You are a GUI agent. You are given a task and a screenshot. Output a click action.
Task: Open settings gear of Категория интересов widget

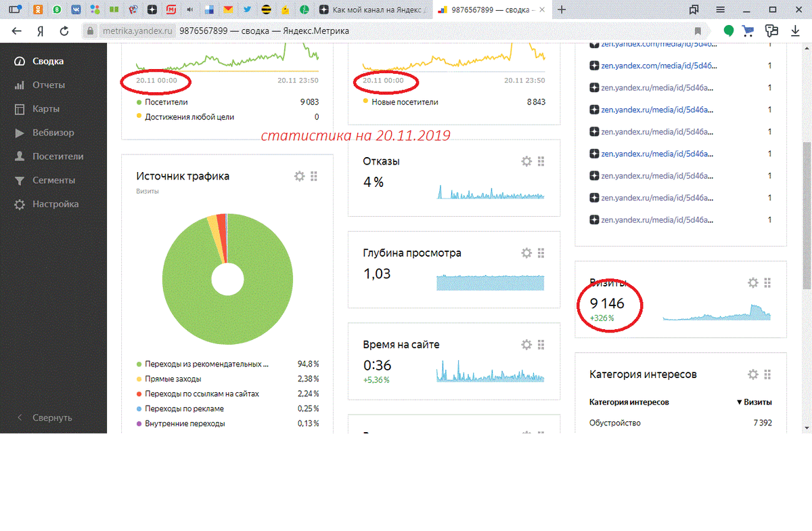tap(753, 374)
